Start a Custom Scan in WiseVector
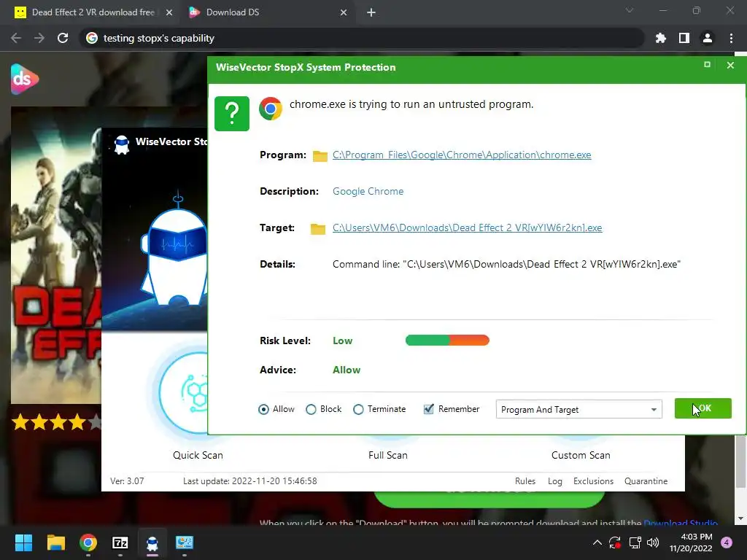747x560 pixels. point(581,455)
